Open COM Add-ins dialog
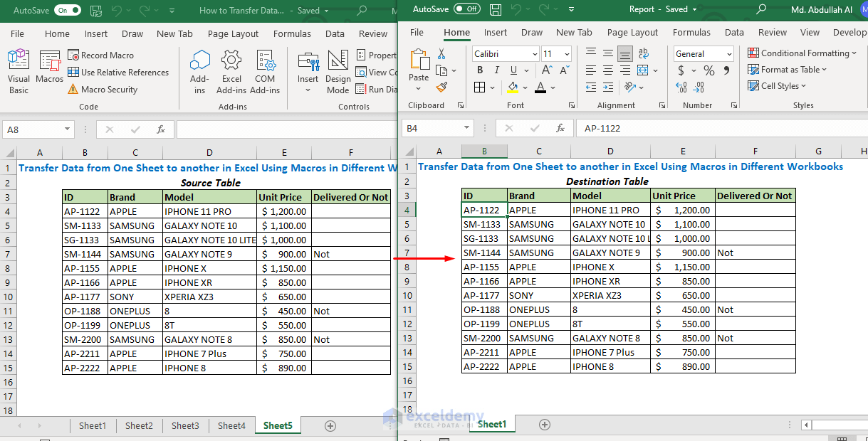 265,72
